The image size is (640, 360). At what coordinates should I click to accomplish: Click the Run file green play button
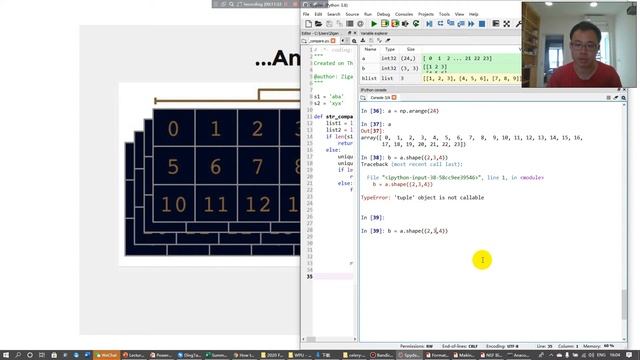(x=373, y=24)
